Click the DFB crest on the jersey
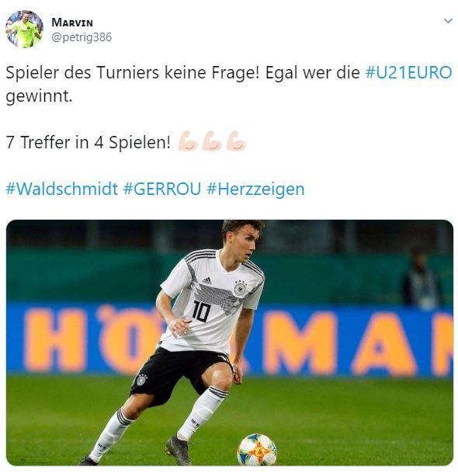The height and width of the screenshot is (476, 458). point(240,288)
